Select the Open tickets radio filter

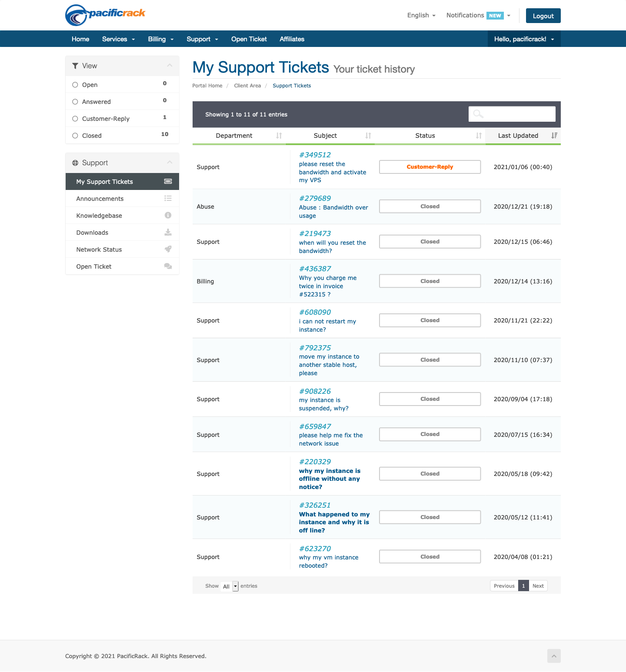point(75,85)
